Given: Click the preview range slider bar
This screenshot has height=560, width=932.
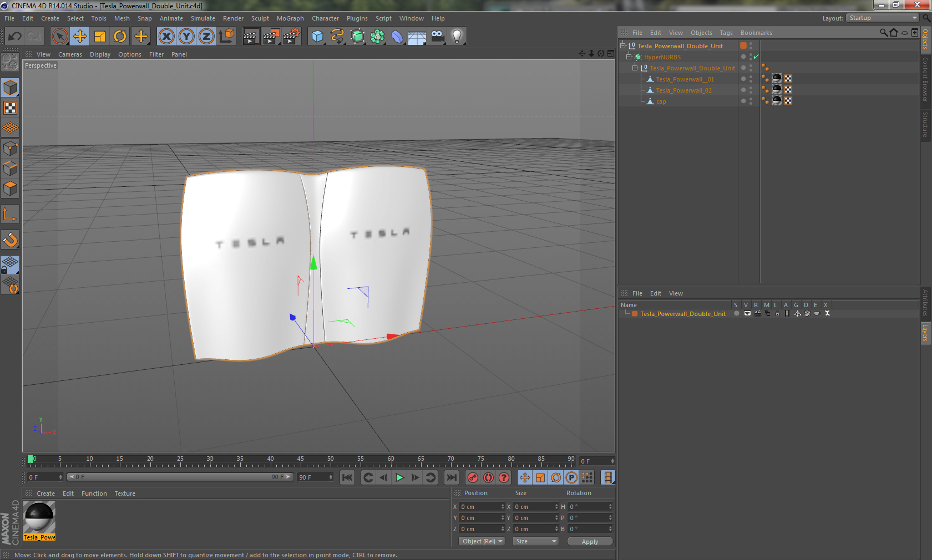Looking at the screenshot, I should pyautogui.click(x=180, y=477).
